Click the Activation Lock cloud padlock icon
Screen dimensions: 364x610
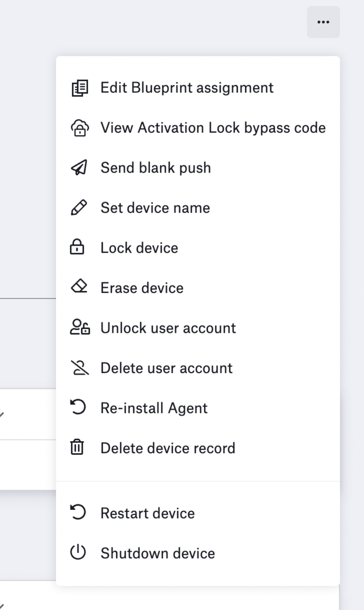click(79, 128)
